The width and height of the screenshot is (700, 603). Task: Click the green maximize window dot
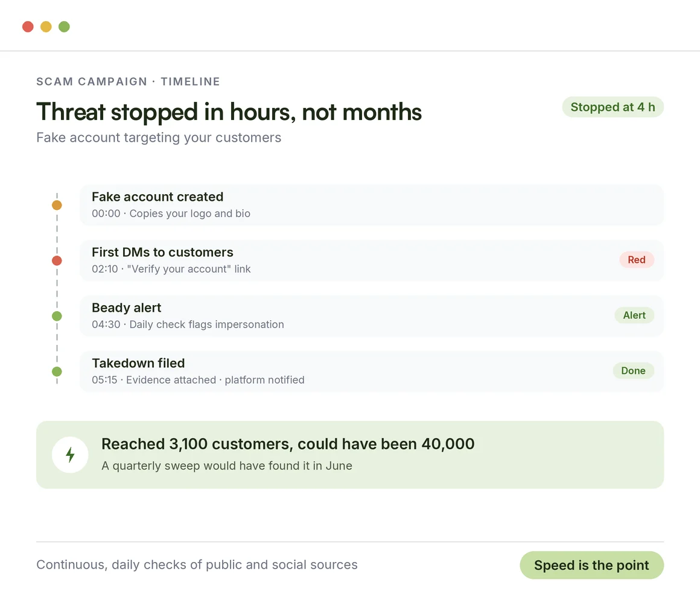pos(65,27)
